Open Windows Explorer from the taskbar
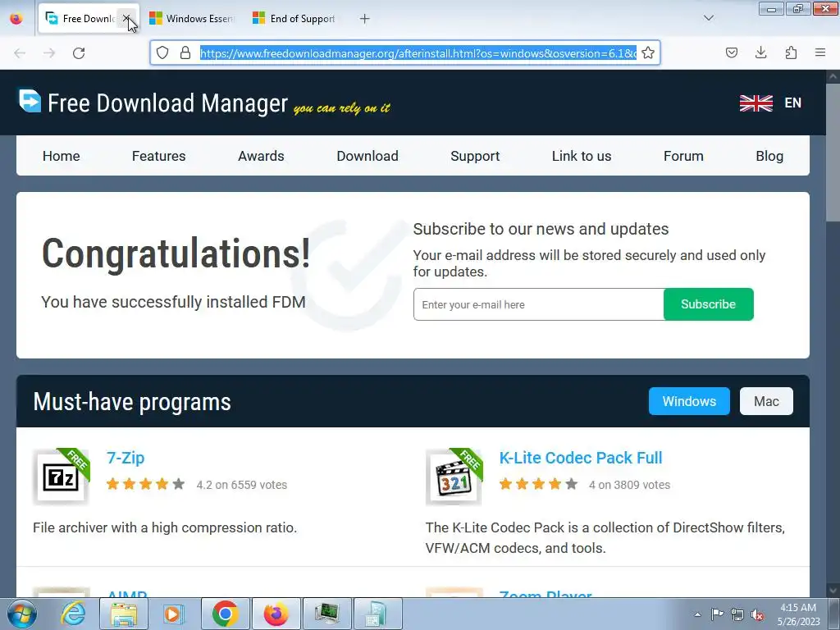Image resolution: width=840 pixels, height=630 pixels. tap(124, 614)
